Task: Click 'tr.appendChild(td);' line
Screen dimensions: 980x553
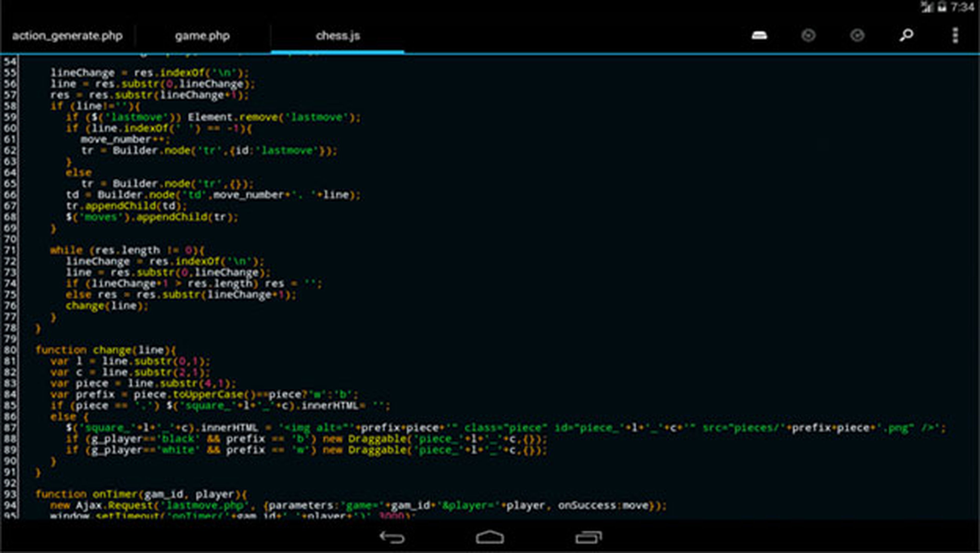Action: pyautogui.click(x=127, y=206)
